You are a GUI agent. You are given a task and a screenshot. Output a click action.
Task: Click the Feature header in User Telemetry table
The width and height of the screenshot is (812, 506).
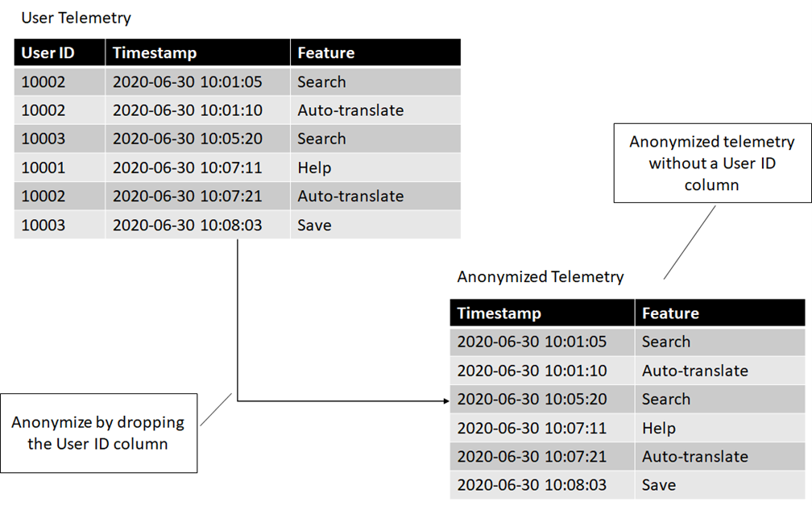(375, 52)
